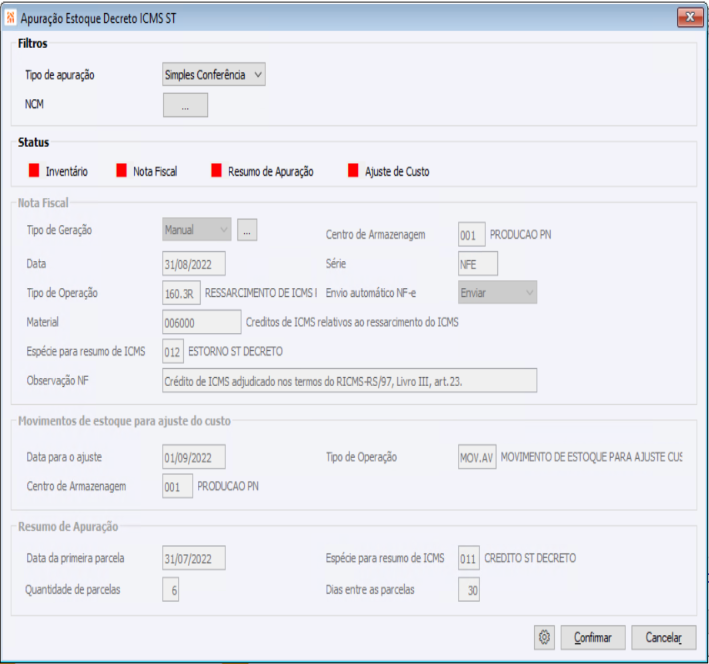Click the application icon in the title bar
The image size is (709, 664).
coord(10,18)
